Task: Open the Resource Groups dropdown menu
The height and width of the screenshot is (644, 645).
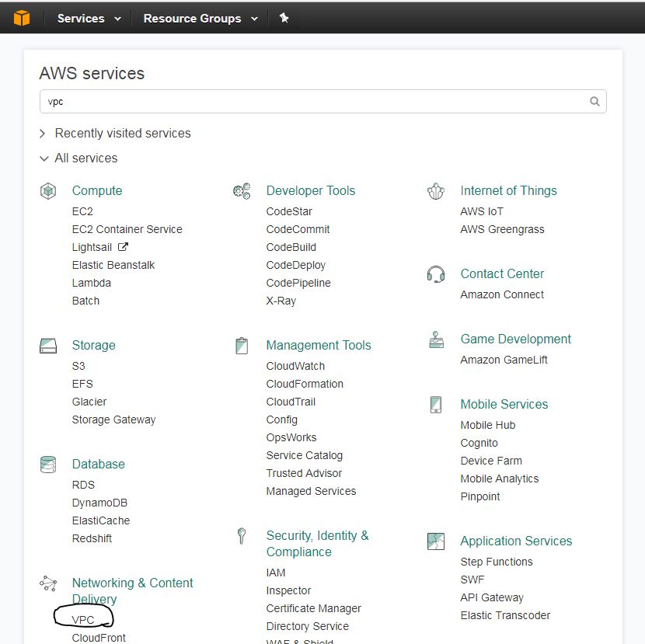Action: pyautogui.click(x=200, y=19)
